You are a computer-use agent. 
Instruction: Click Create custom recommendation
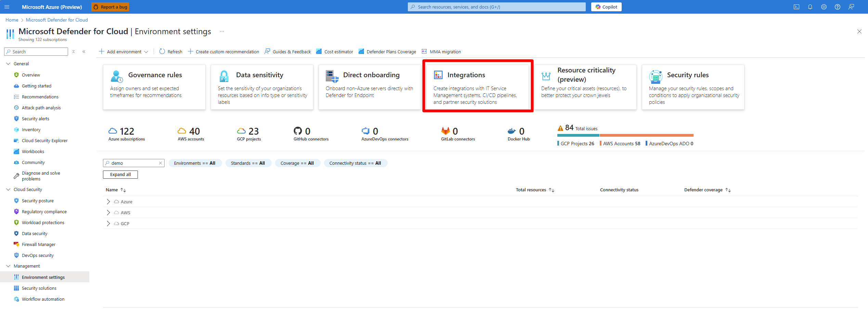(x=223, y=52)
